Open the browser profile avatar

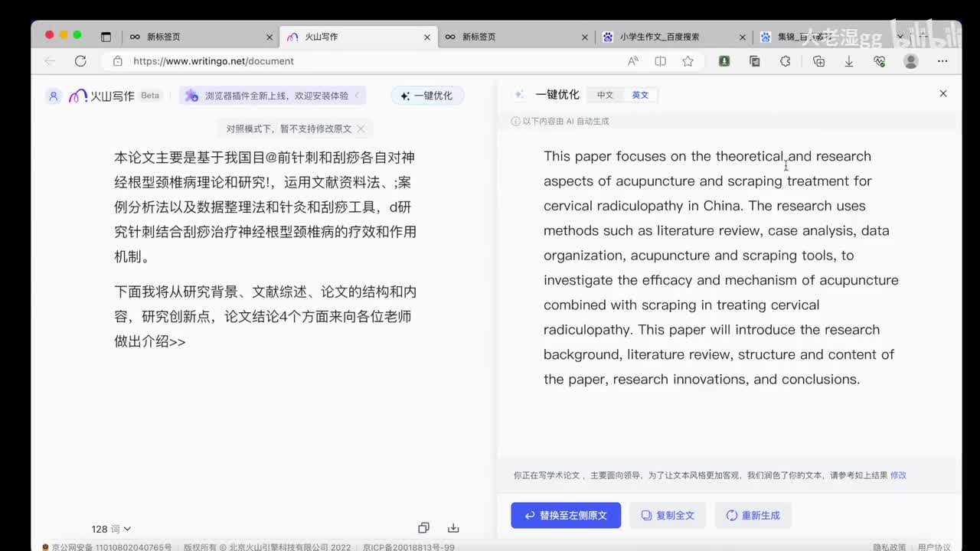[x=910, y=61]
